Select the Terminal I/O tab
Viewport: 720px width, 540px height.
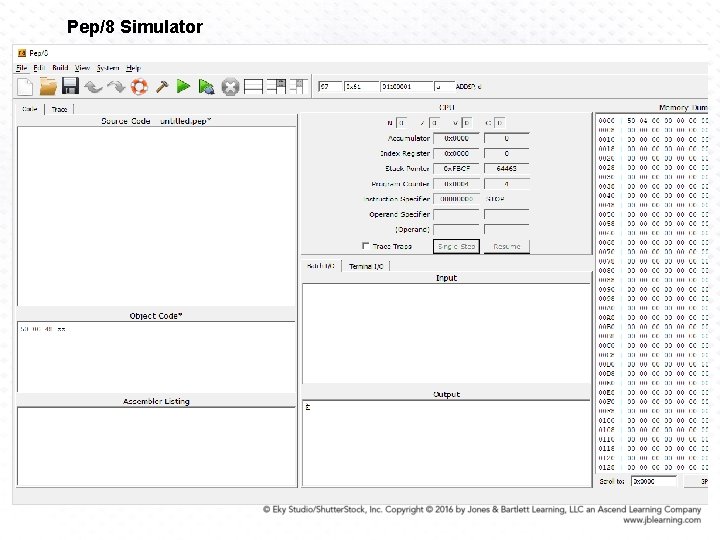(x=366, y=266)
